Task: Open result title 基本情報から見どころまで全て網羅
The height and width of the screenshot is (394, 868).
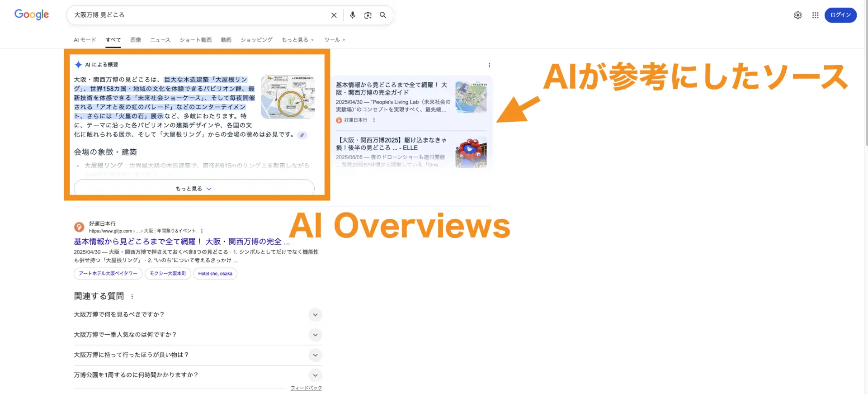Action: (182, 242)
